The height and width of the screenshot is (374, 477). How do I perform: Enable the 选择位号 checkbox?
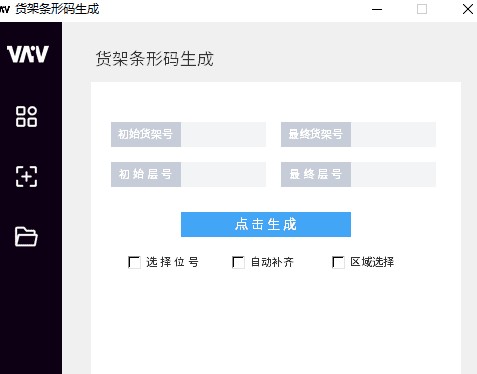coord(134,262)
